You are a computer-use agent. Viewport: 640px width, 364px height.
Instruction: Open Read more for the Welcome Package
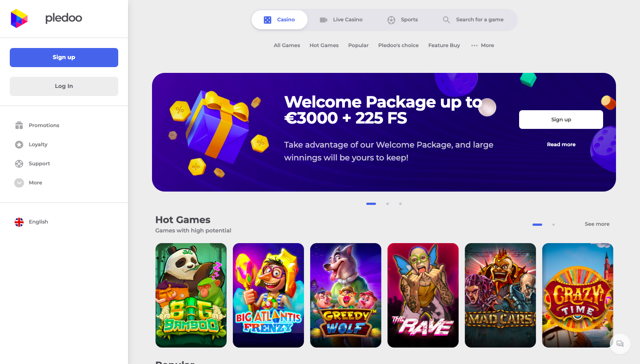(561, 144)
